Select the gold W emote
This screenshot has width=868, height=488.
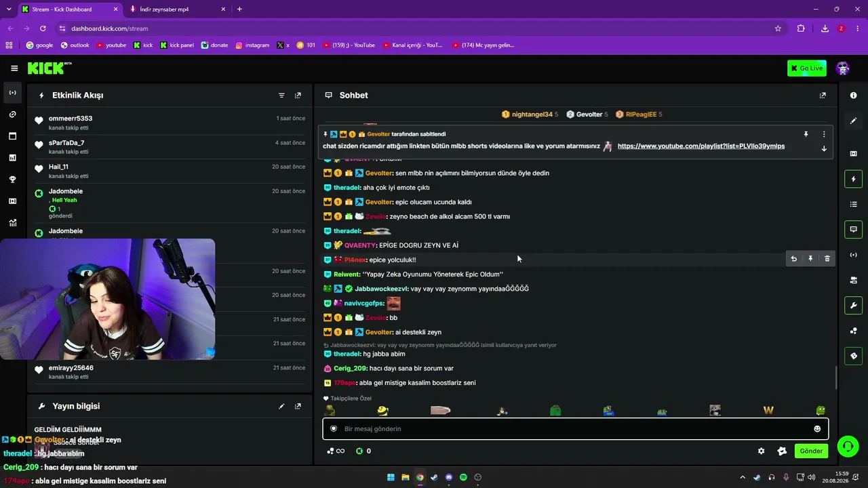(x=768, y=410)
